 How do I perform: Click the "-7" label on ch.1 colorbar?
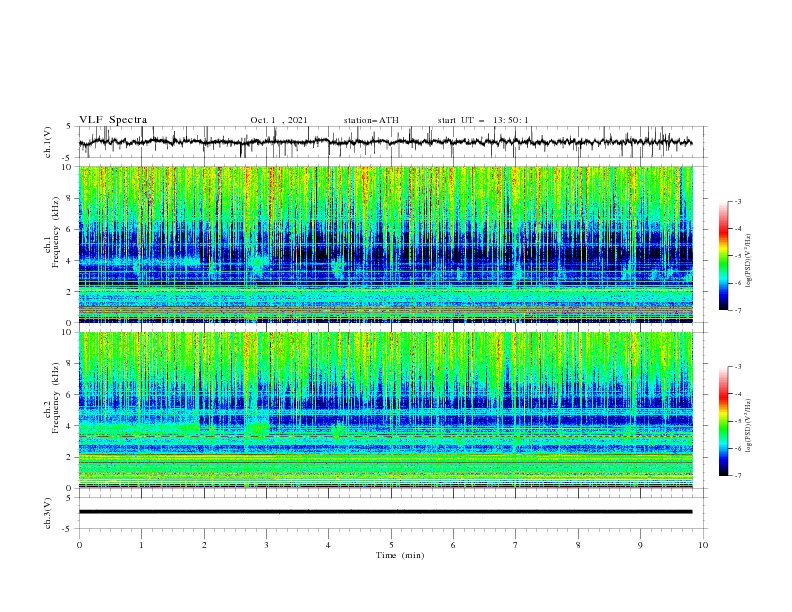(x=737, y=310)
